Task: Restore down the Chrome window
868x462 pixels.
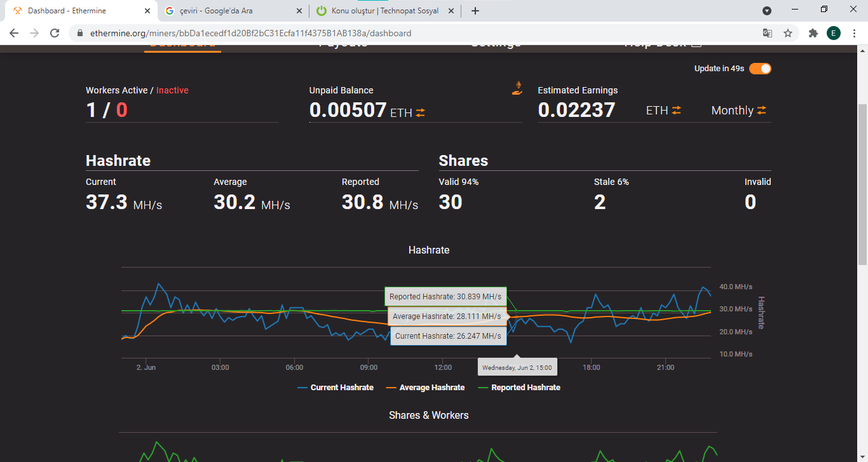Action: (x=824, y=9)
